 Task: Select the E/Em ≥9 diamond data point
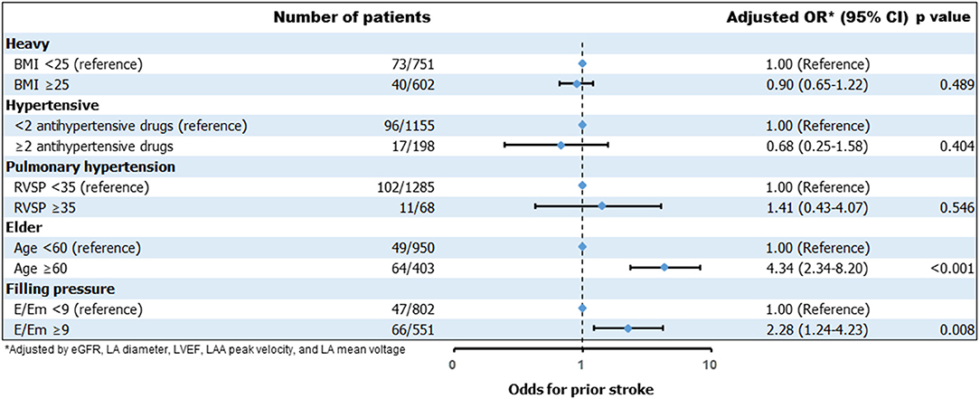[x=627, y=328]
